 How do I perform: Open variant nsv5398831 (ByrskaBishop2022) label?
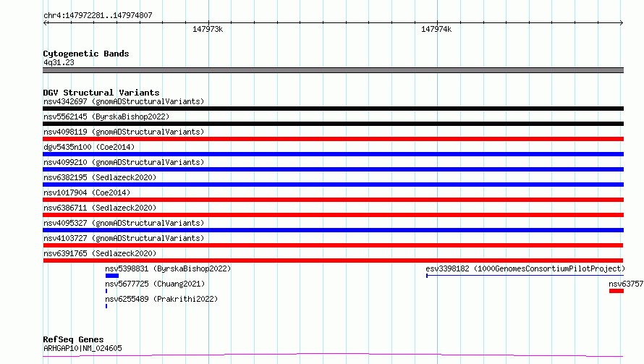point(168,268)
